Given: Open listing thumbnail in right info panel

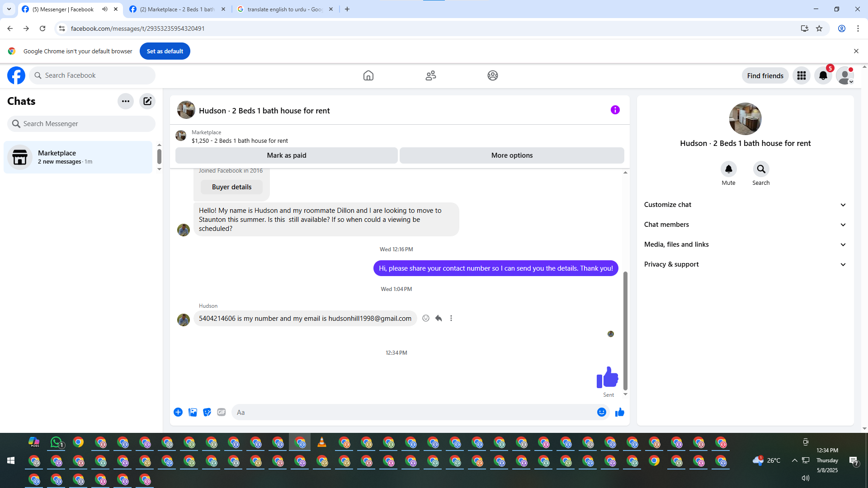Looking at the screenshot, I should click(x=745, y=119).
